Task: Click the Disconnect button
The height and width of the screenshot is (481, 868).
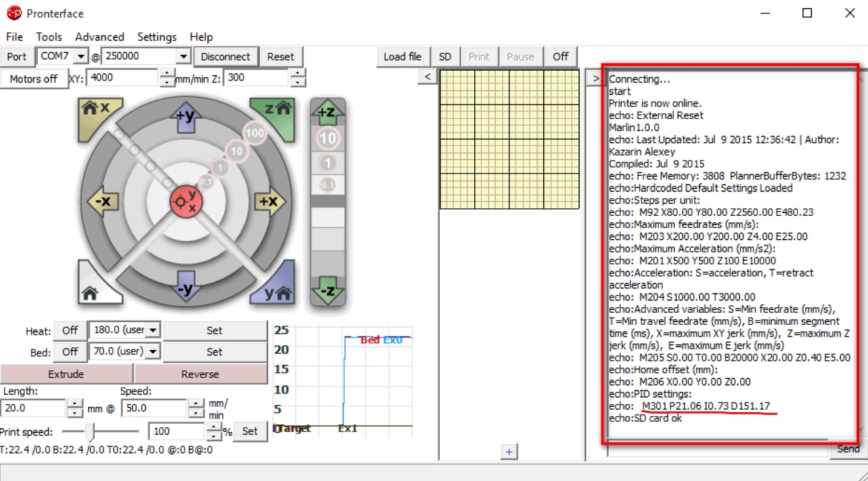Action: [226, 57]
